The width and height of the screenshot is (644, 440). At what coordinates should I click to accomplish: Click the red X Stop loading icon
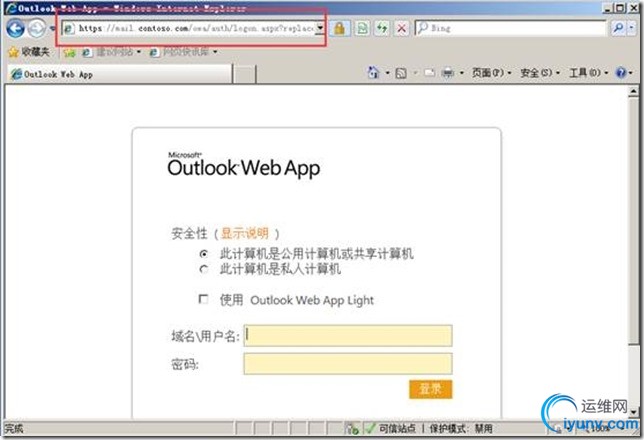pos(402,28)
